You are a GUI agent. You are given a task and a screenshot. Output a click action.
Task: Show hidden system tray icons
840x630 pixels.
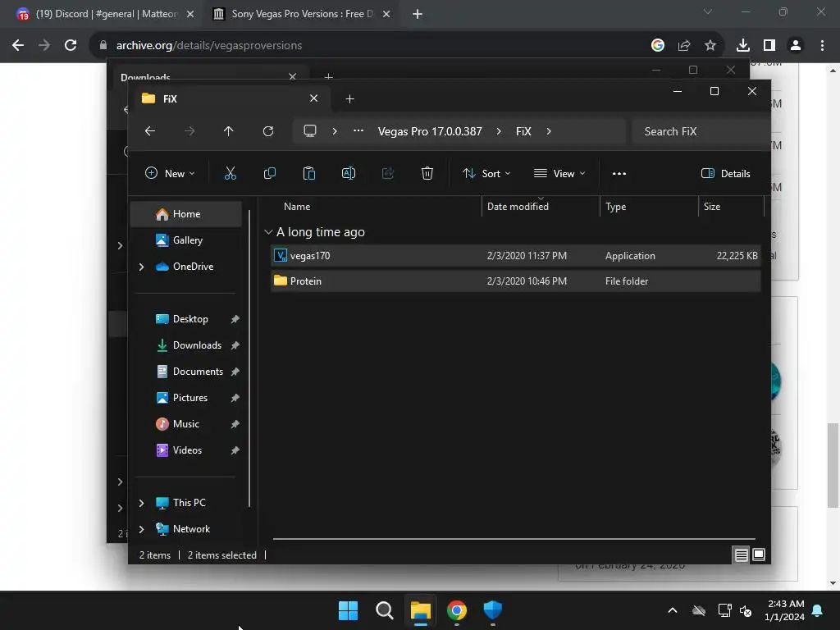pos(673,610)
